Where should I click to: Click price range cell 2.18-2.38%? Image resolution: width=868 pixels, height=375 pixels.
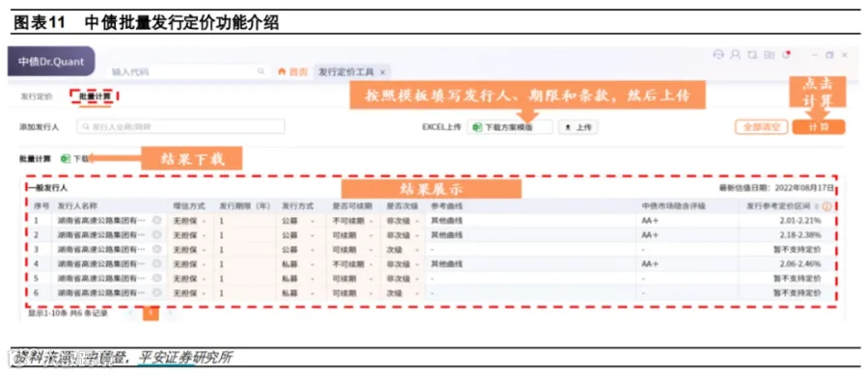(x=801, y=235)
